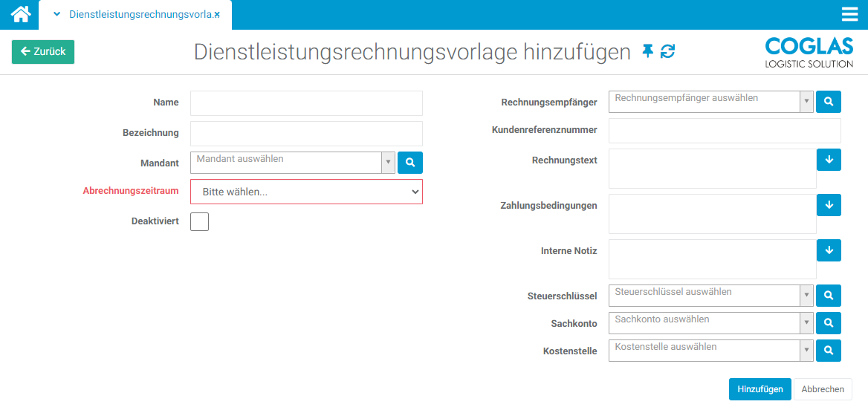The width and height of the screenshot is (868, 413).
Task: Refresh the form using the reload icon
Action: (x=668, y=51)
